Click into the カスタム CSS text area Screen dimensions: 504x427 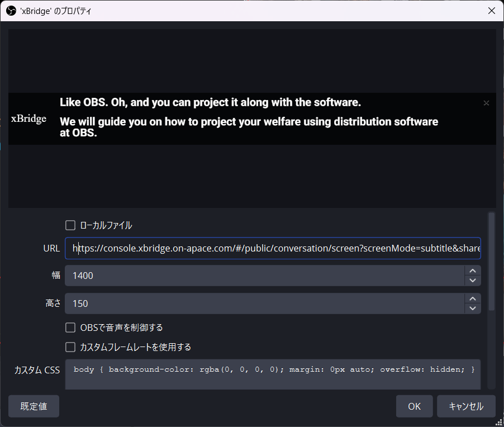[273, 376]
